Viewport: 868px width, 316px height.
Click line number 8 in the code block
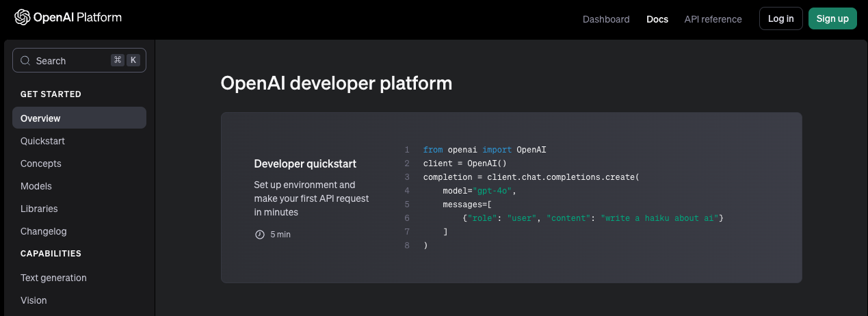[x=407, y=246]
